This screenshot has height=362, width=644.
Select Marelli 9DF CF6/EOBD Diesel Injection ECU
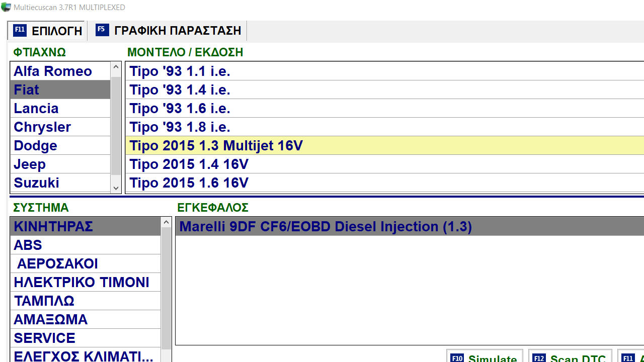click(x=410, y=226)
